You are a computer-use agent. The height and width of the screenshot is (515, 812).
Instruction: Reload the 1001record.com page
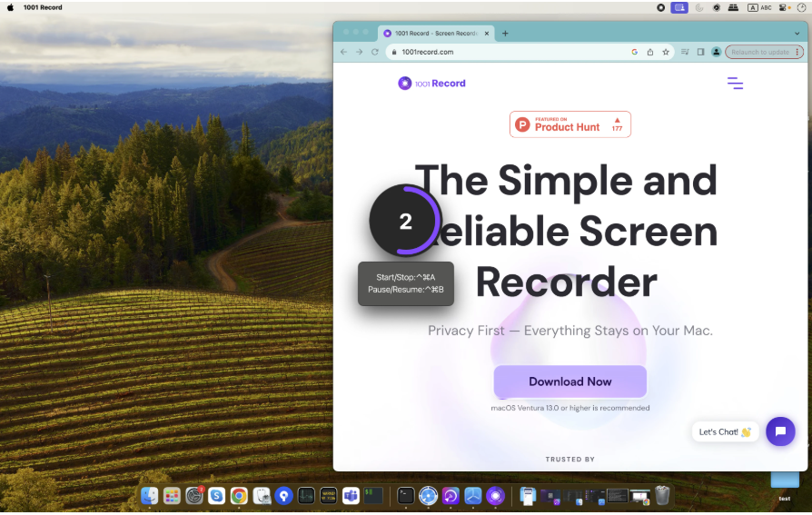375,52
